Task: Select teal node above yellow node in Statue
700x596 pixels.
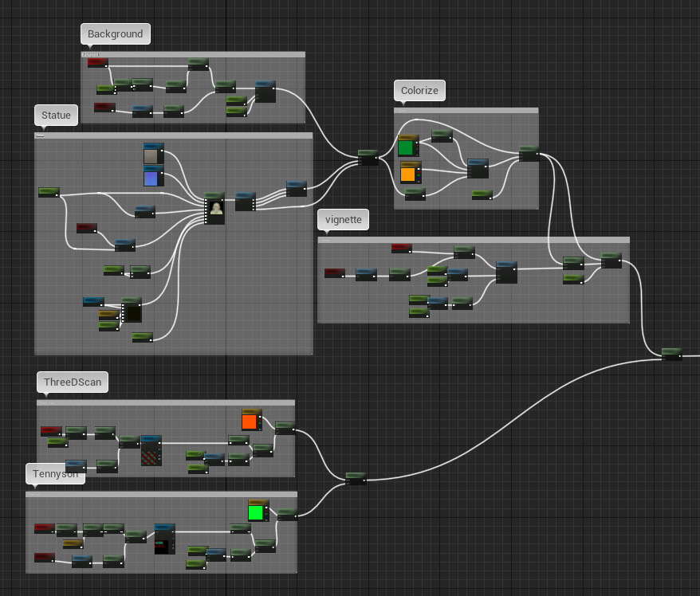Action: coord(93,301)
